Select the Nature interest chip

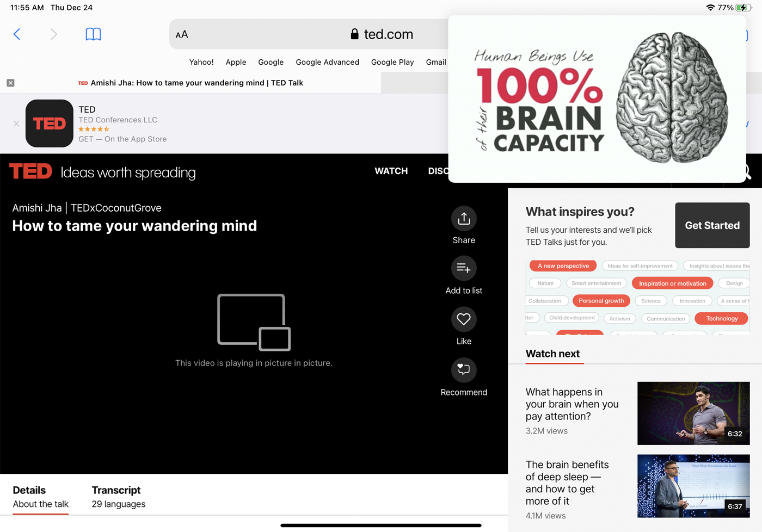pyautogui.click(x=545, y=283)
